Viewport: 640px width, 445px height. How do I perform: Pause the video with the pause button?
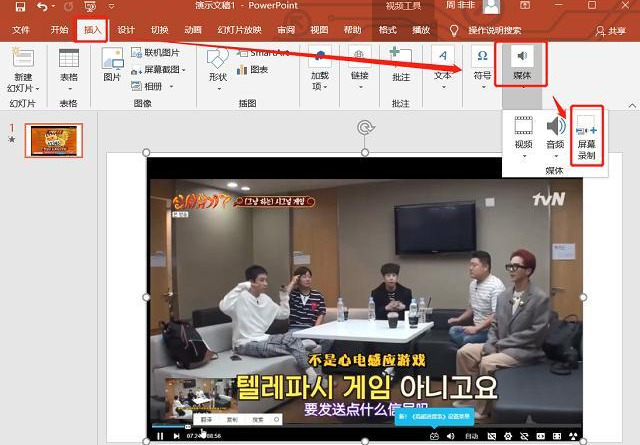(160, 436)
